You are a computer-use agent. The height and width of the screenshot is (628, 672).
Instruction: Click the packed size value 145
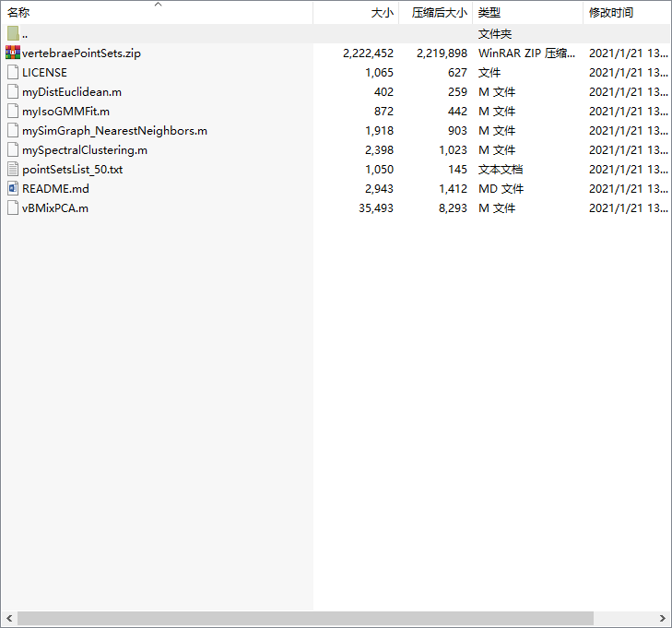(x=458, y=170)
